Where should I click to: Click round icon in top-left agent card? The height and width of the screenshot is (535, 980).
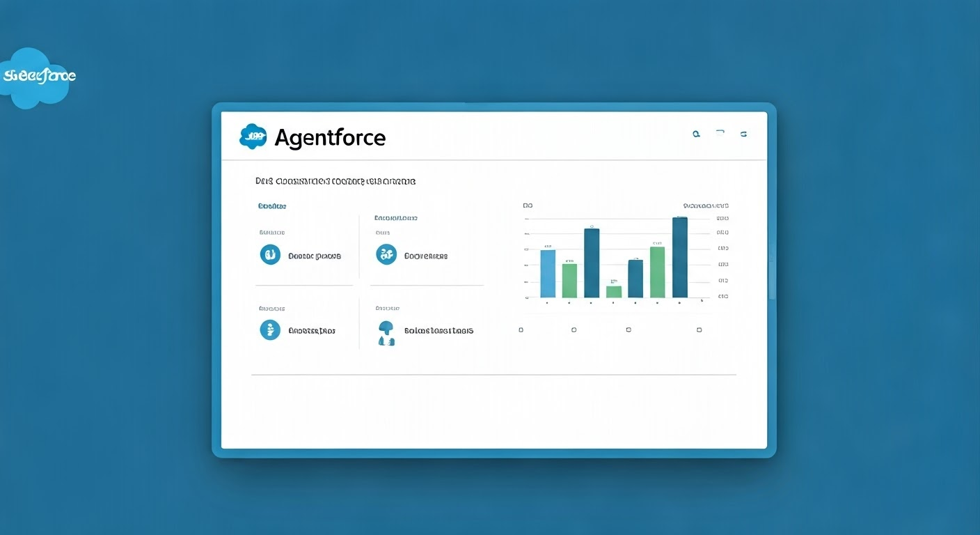point(270,254)
